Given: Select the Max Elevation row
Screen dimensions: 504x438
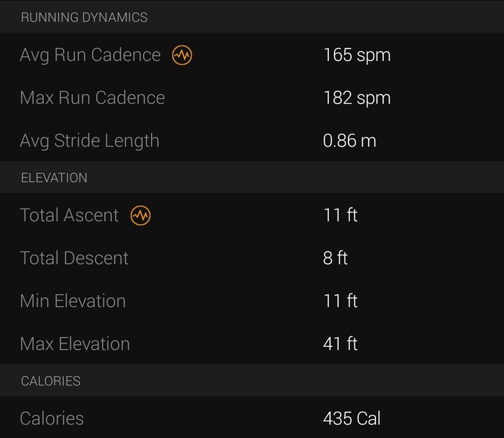Looking at the screenshot, I should (252, 344).
